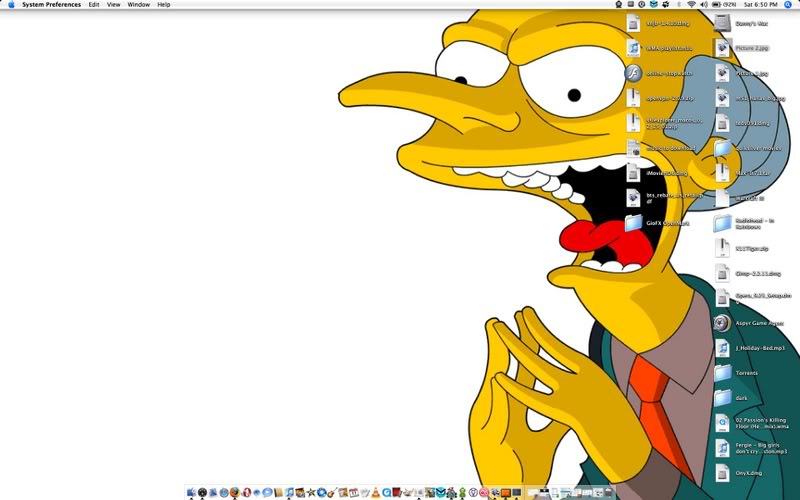
Task: Open the Edit menu
Action: tap(94, 4)
